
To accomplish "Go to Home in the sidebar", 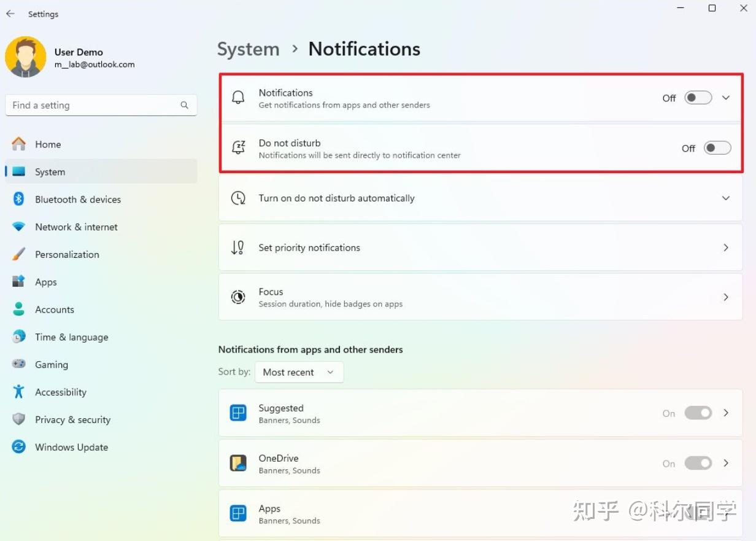I will [48, 144].
